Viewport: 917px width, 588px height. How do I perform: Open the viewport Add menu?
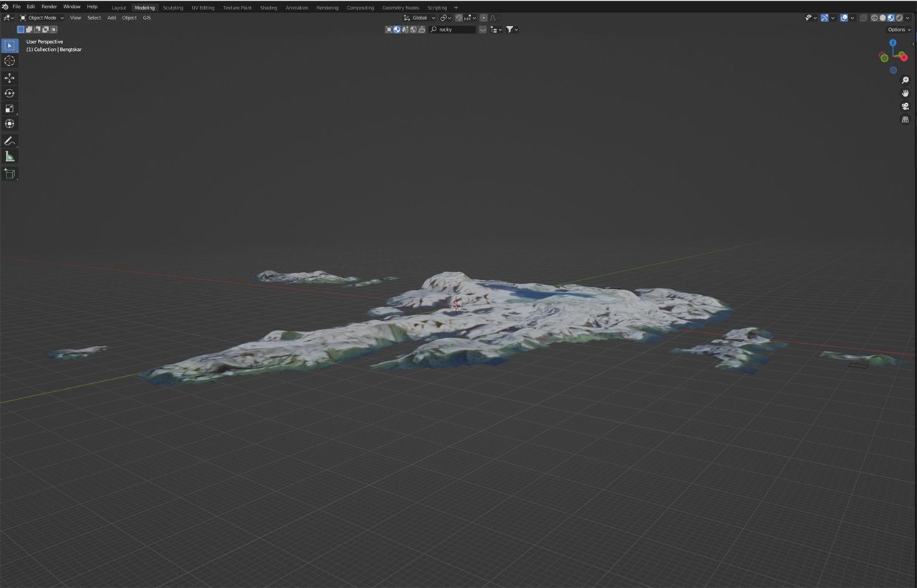[x=112, y=18]
